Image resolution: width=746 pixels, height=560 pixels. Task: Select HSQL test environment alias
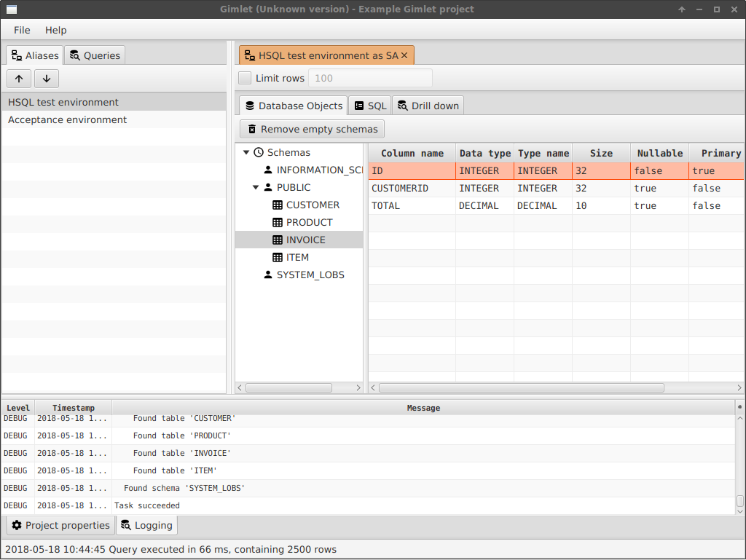[x=114, y=102]
